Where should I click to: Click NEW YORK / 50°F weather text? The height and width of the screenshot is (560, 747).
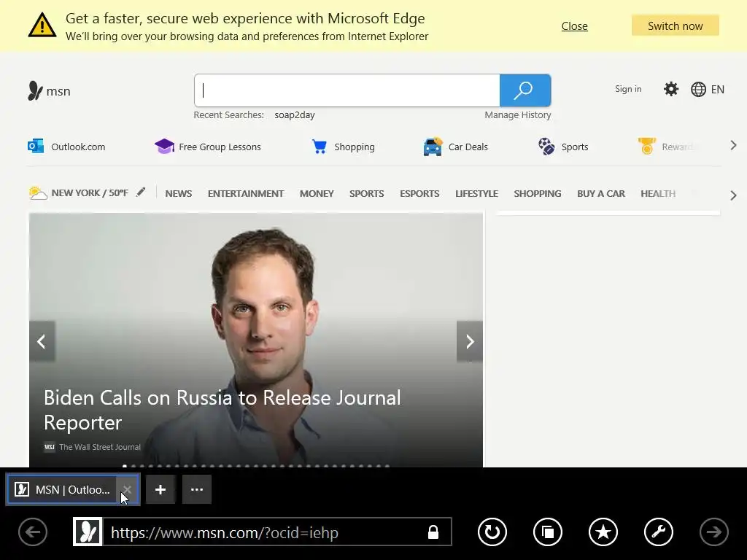coord(90,192)
